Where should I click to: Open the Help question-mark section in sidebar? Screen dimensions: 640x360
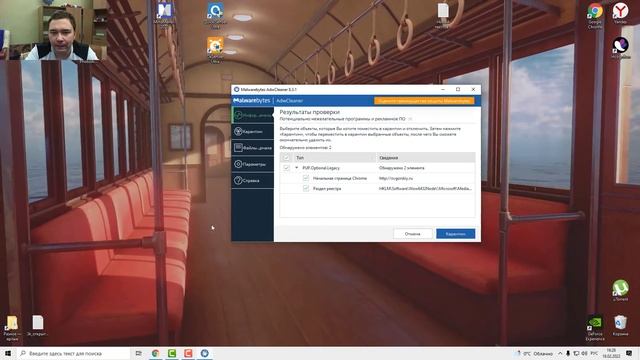[x=252, y=180]
